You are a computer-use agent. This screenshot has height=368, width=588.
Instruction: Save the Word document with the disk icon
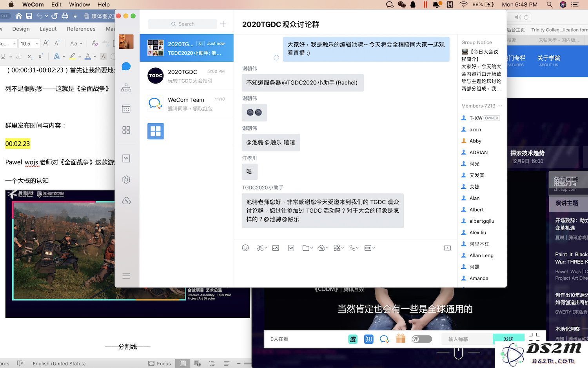pyautogui.click(x=29, y=16)
